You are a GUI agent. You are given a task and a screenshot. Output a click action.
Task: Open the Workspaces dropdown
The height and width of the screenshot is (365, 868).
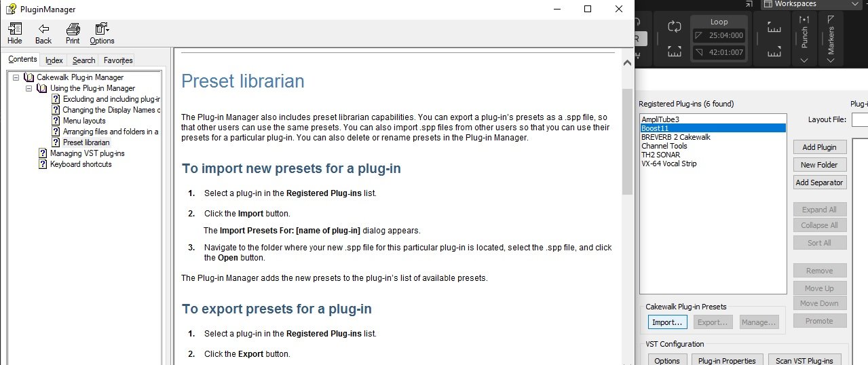pyautogui.click(x=810, y=4)
